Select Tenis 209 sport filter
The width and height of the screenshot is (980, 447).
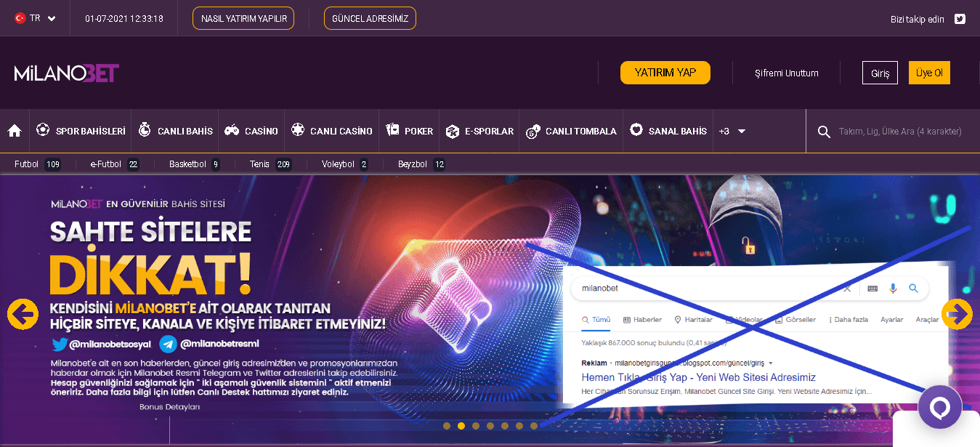click(x=270, y=164)
